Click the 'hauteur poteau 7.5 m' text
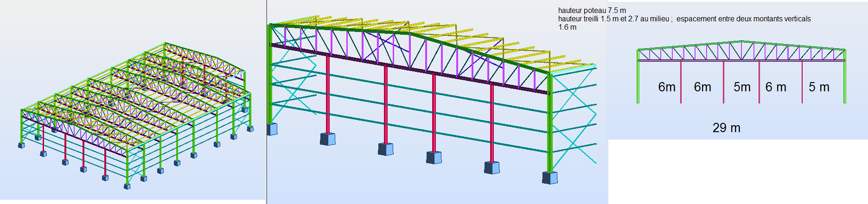This screenshot has height=204, width=868. click(592, 10)
